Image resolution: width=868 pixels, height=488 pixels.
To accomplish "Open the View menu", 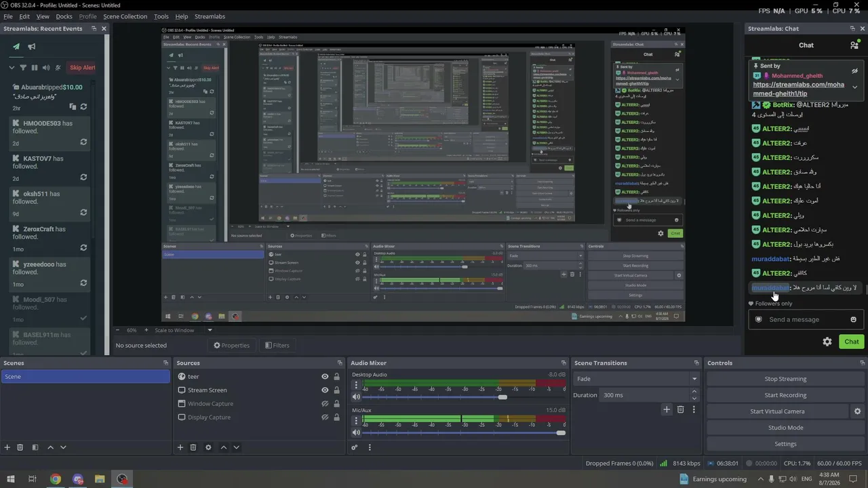I will tap(43, 16).
